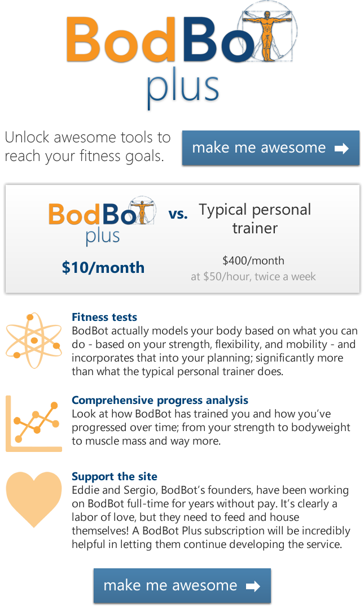Click the orange heart support icon
This screenshot has width=364, height=609.
coord(34,499)
